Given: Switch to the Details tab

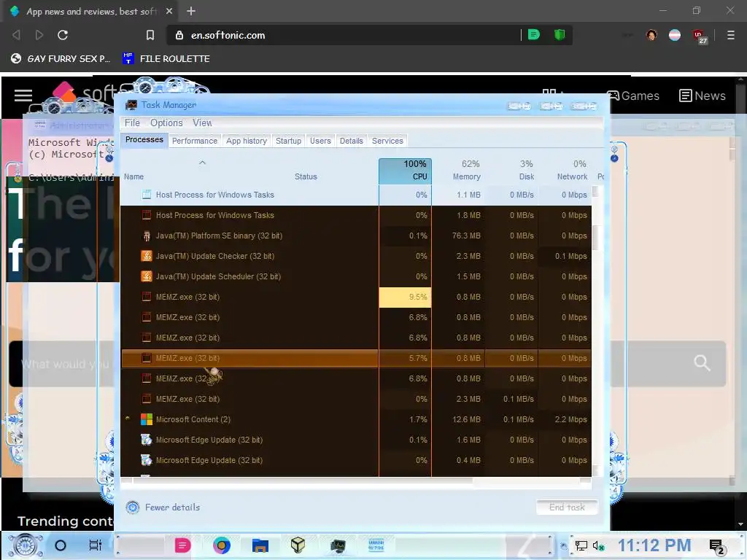Looking at the screenshot, I should 351,141.
